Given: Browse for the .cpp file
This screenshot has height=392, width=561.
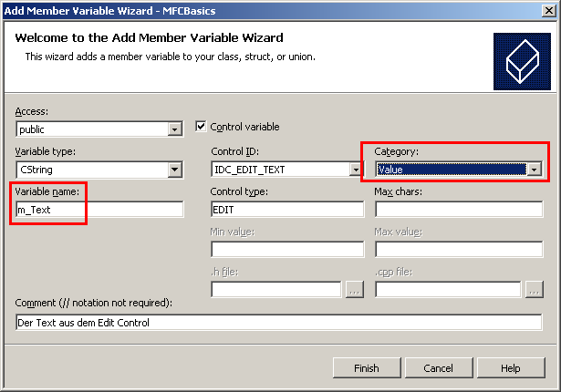Looking at the screenshot, I should point(535,290).
